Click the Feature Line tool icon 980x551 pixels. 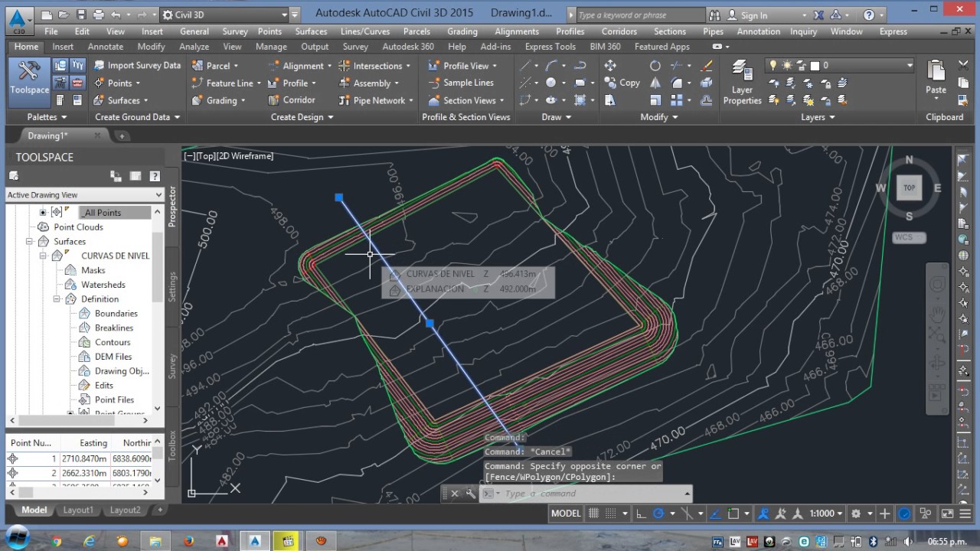(198, 83)
